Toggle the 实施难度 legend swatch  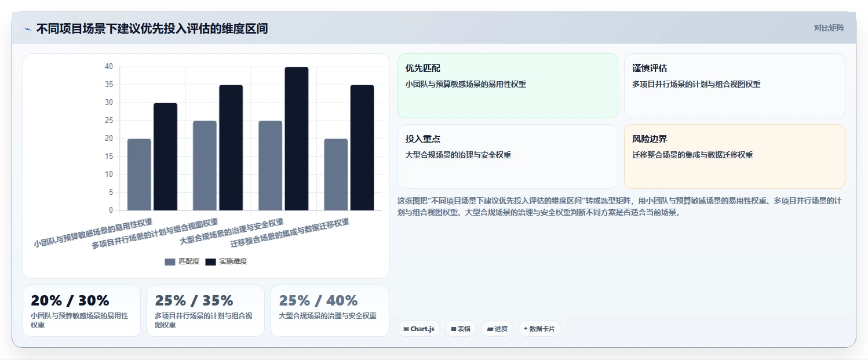(210, 262)
